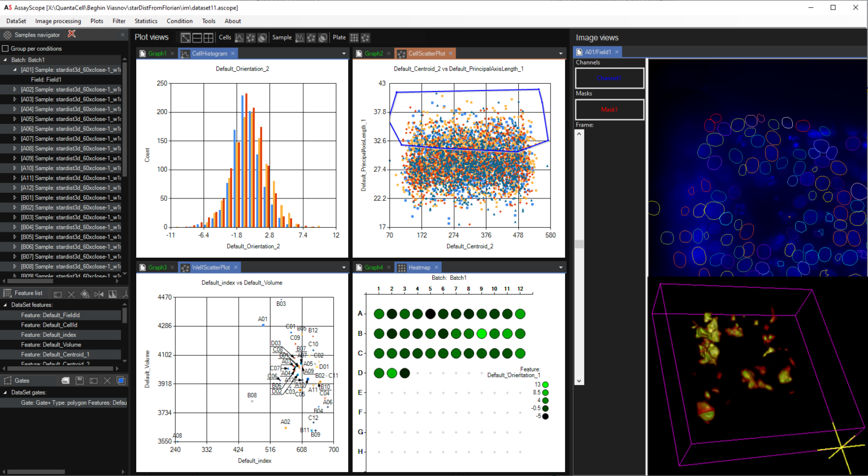This screenshot has width=868, height=476.
Task: Delete the selected feature in Feature list
Action: pyautogui.click(x=70, y=293)
